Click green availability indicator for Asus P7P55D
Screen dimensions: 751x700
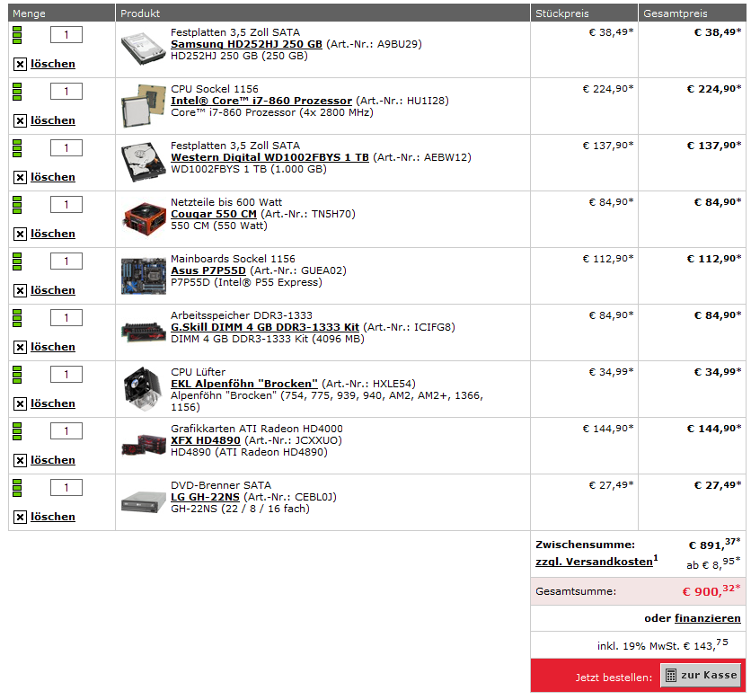17,261
